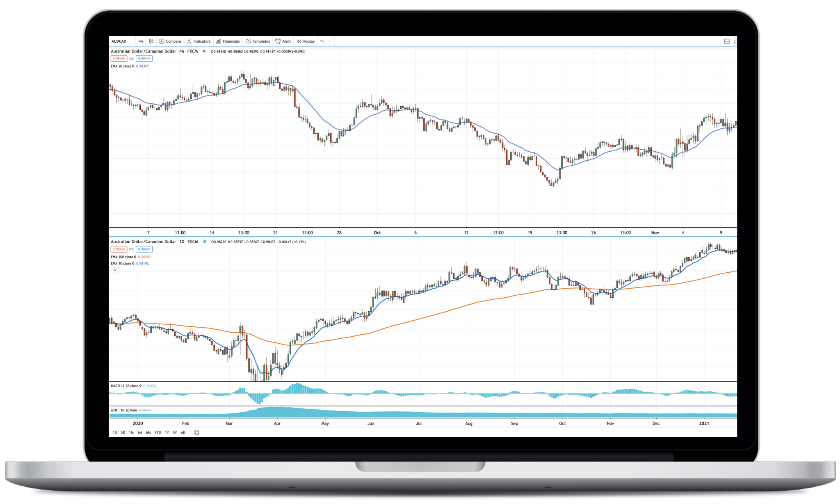The height and width of the screenshot is (504, 840).
Task: Create a new Alert
Action: pos(283,41)
